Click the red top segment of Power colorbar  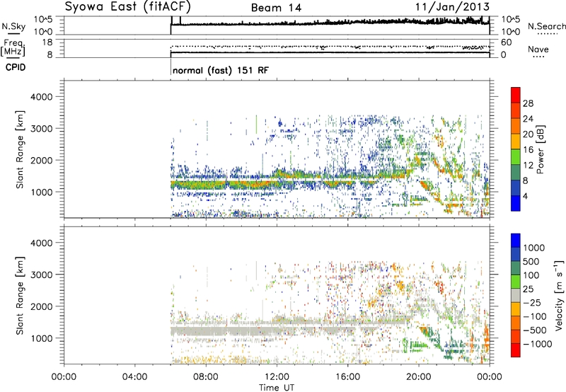[516, 95]
